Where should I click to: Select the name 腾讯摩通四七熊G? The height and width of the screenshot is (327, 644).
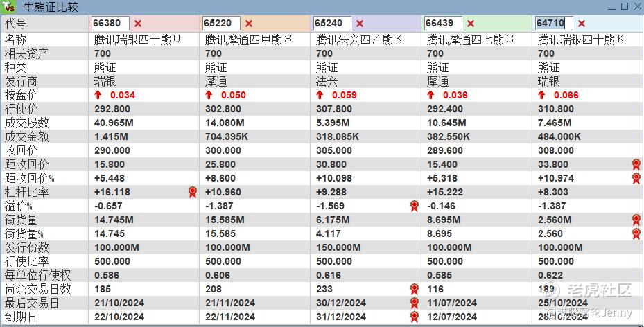click(x=470, y=39)
